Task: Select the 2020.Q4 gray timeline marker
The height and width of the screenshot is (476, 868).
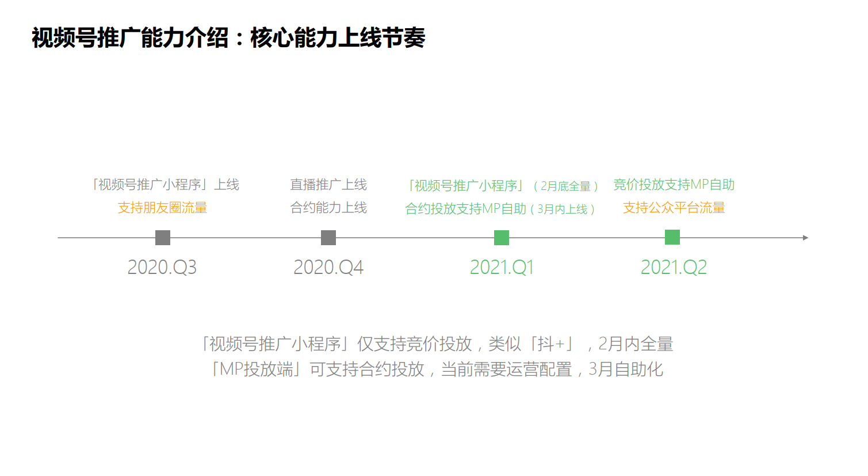Action: 328,238
